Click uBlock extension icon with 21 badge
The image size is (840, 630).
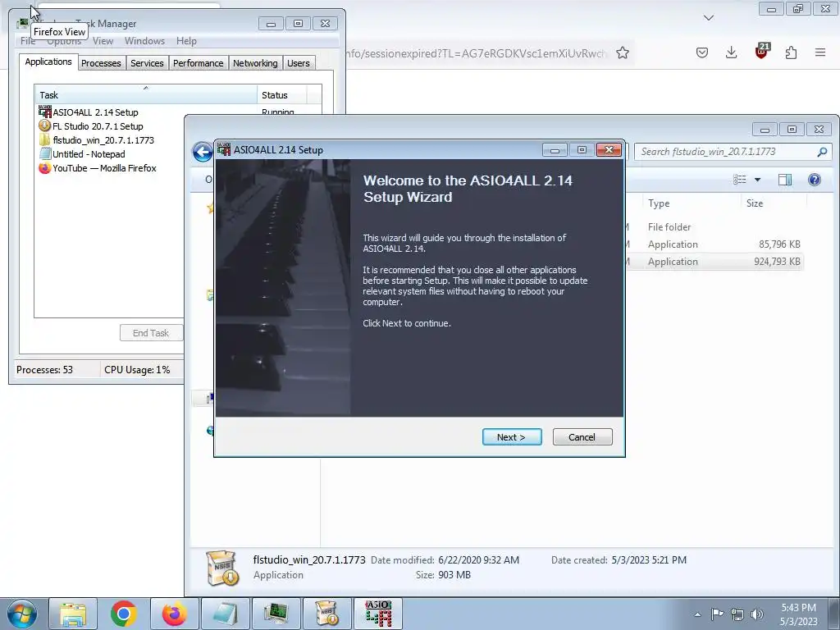[762, 51]
